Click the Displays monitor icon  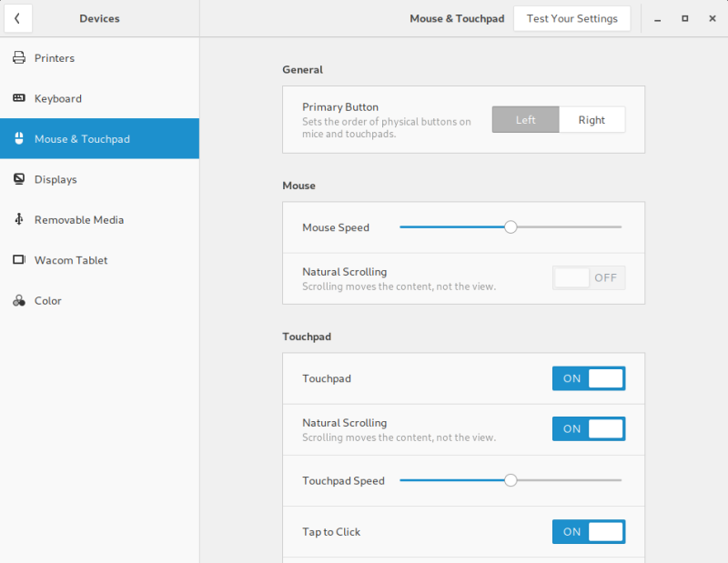click(x=18, y=179)
